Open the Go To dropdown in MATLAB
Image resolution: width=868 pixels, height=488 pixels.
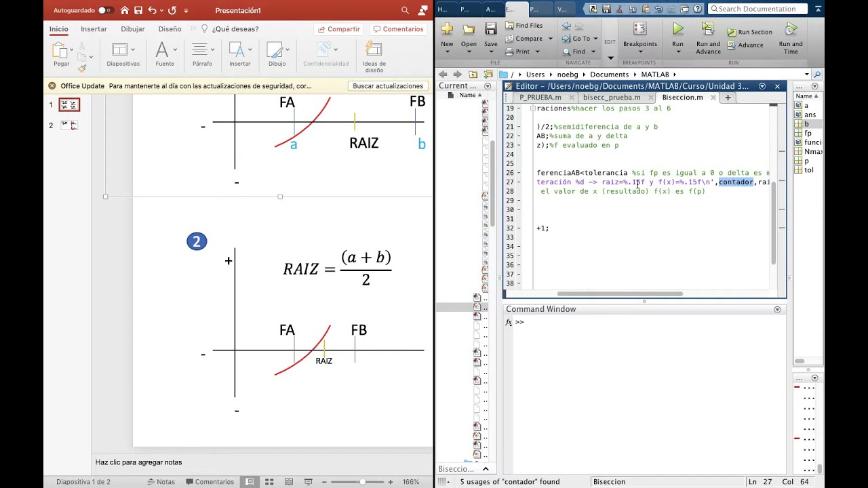click(595, 39)
